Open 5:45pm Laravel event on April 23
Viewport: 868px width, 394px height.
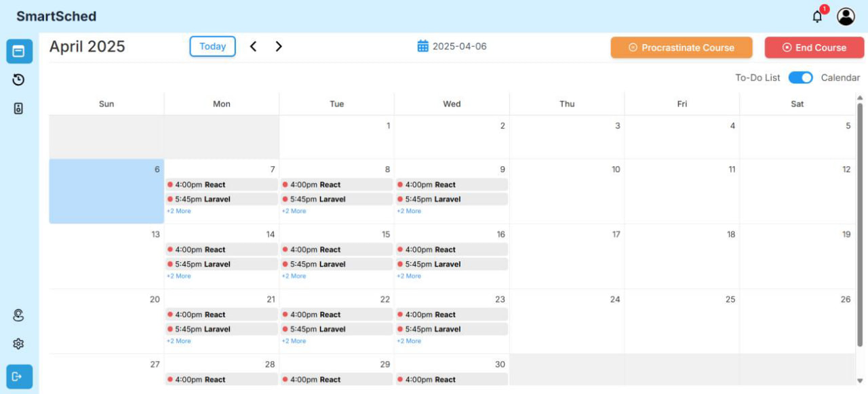[452, 330]
